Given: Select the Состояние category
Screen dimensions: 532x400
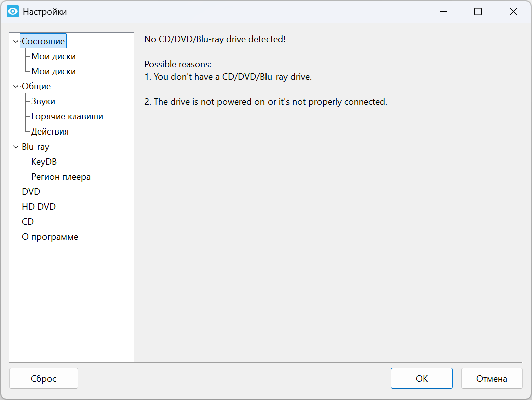Looking at the screenshot, I should click(x=43, y=41).
